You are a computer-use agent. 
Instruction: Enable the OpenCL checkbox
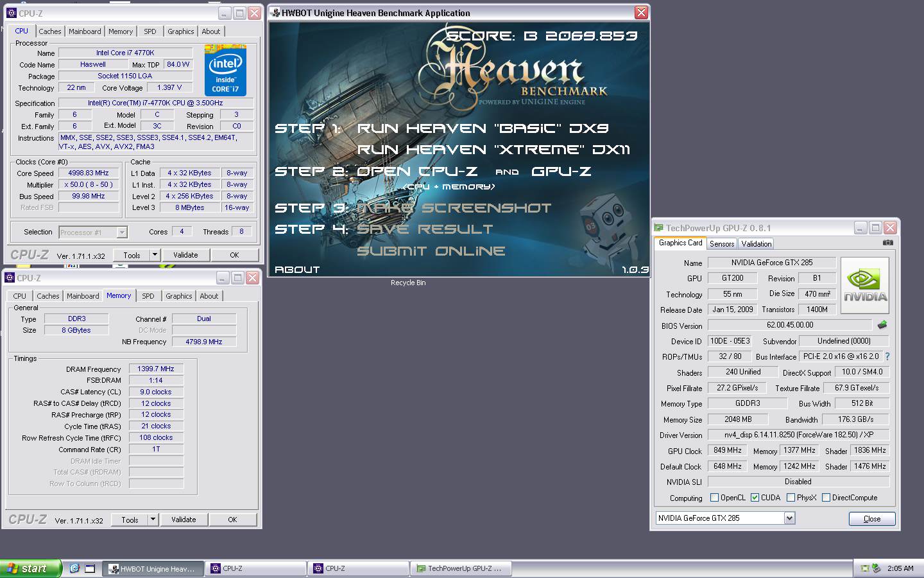(714, 498)
